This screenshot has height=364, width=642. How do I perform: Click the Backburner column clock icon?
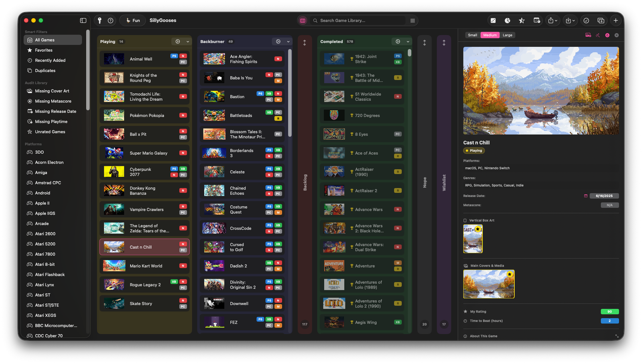[x=278, y=42]
